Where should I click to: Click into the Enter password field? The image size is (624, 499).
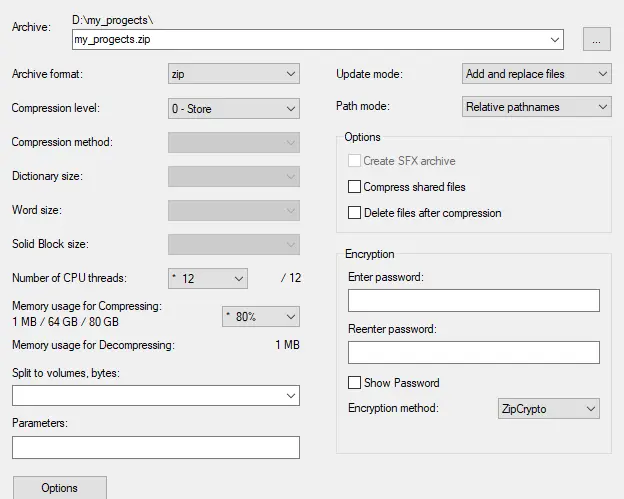pos(474,300)
